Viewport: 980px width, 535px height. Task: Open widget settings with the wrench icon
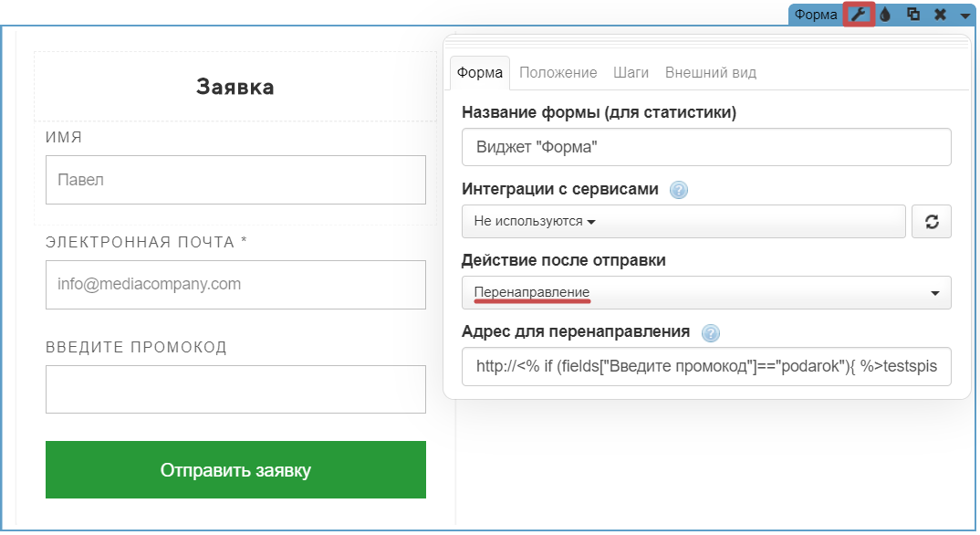tap(859, 15)
